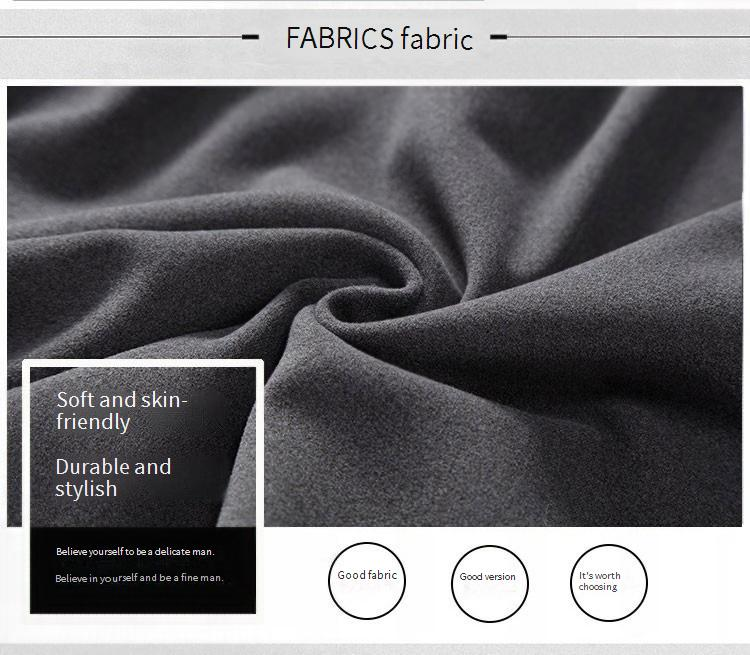The height and width of the screenshot is (655, 750).
Task: Click "Believe yourself to be a delicate man."
Action: 135,551
